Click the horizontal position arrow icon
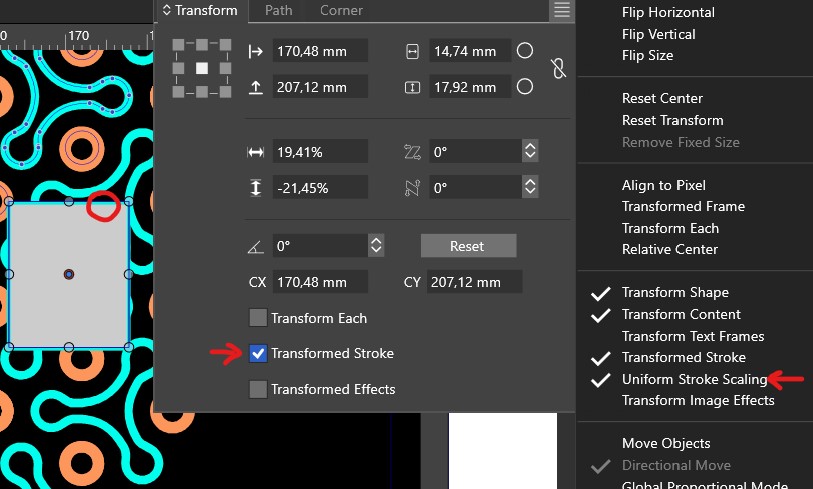Viewport: 813px width, 489px height. click(255, 51)
